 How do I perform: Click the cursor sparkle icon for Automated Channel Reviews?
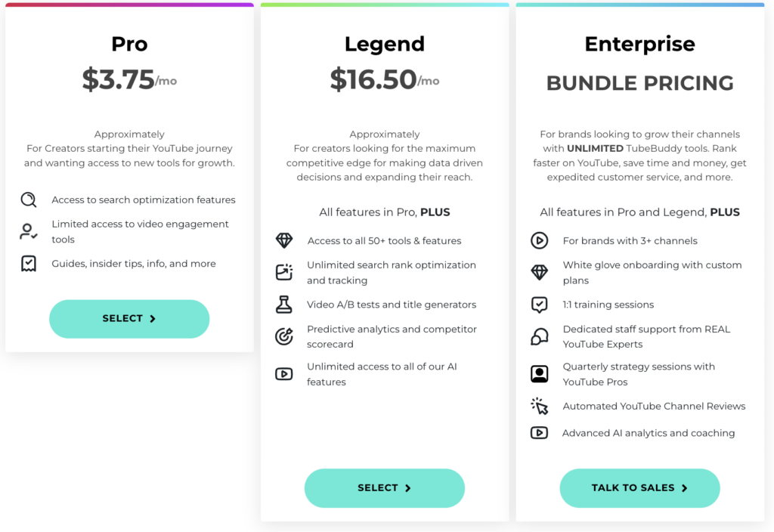[x=539, y=406]
